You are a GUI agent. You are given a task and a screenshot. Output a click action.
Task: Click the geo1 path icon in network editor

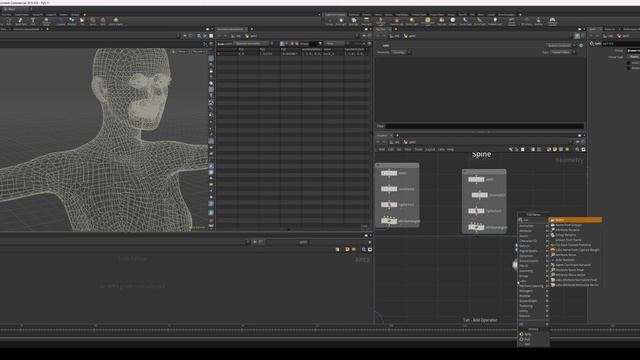point(406,142)
